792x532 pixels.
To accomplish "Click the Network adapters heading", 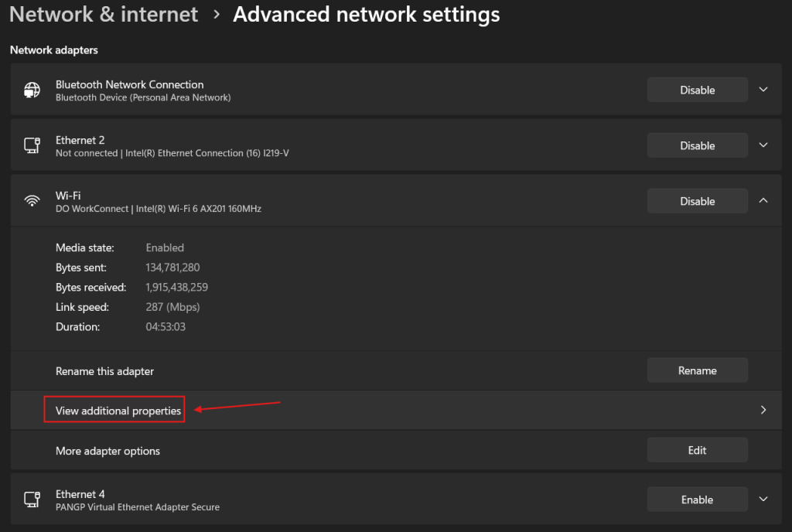I will 54,50.
